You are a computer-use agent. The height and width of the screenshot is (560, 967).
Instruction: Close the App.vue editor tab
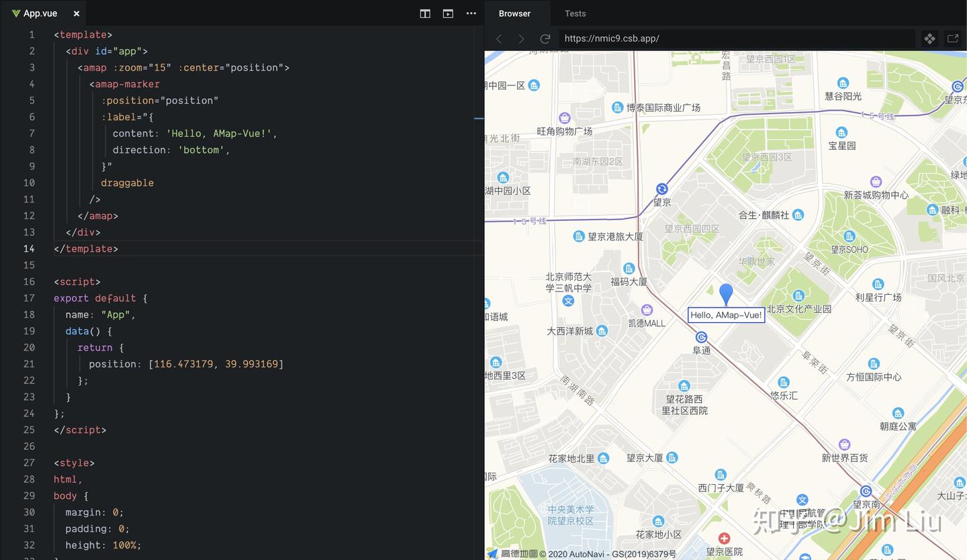point(77,13)
